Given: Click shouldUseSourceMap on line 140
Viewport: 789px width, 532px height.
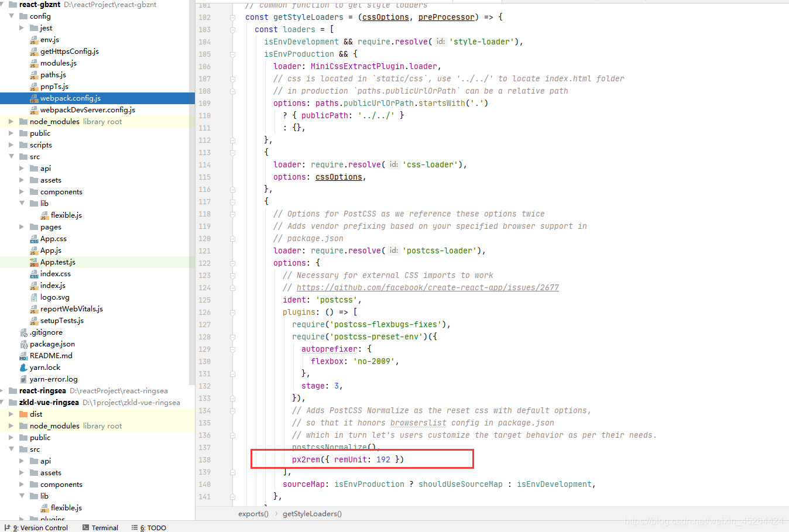Looking at the screenshot, I should (461, 485).
